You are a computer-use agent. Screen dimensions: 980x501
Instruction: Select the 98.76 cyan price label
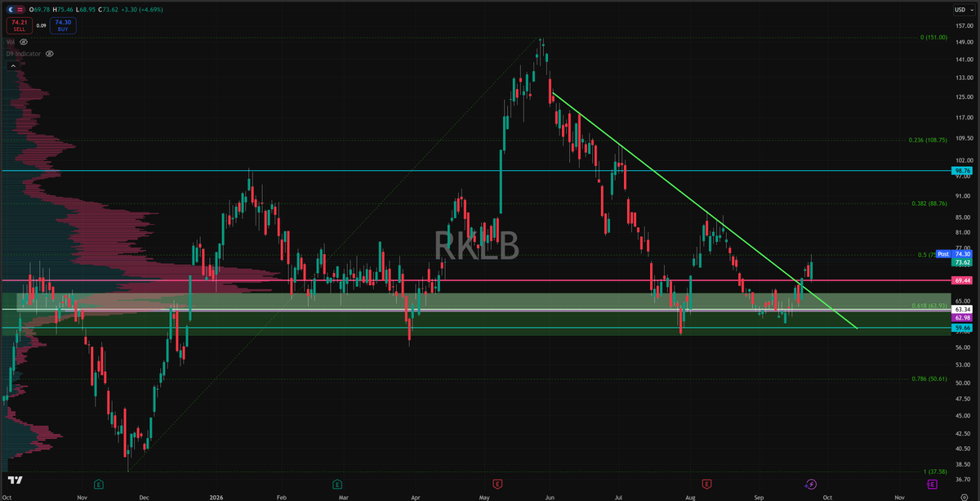(x=960, y=171)
